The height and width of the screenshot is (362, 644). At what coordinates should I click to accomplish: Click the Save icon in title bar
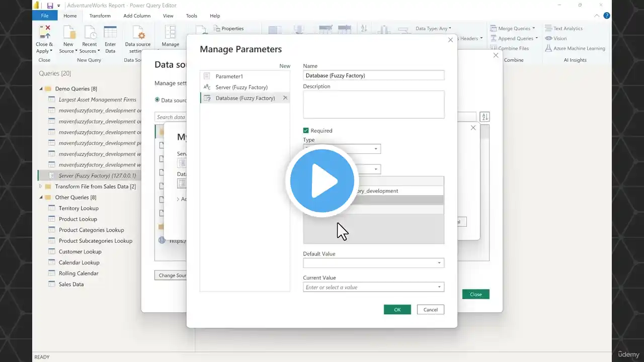click(x=50, y=5)
